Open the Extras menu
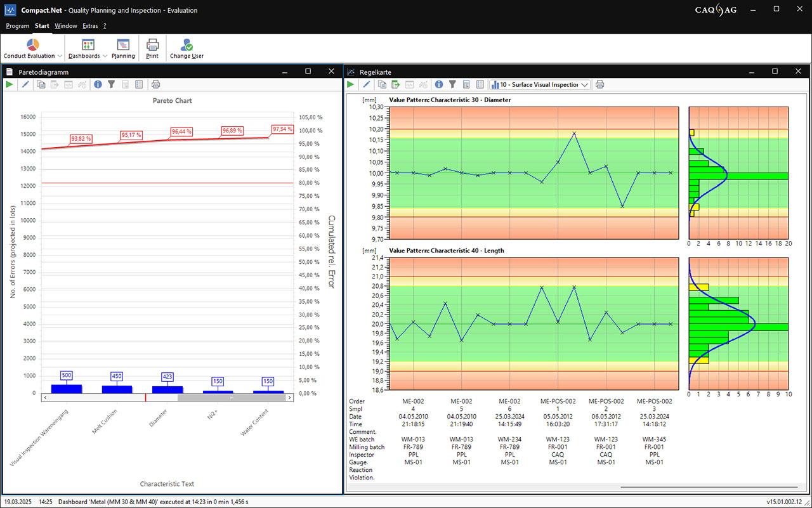Viewport: 812px width, 508px height. tap(90, 26)
